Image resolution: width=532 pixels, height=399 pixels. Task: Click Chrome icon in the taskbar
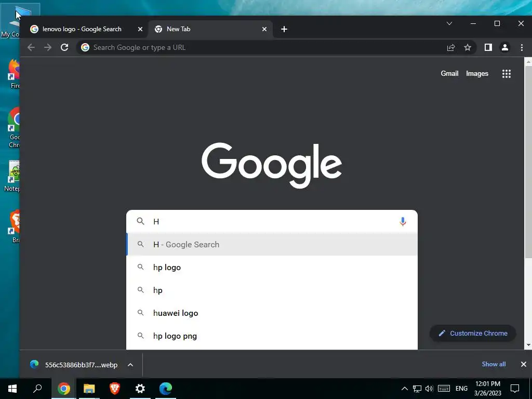point(64,389)
